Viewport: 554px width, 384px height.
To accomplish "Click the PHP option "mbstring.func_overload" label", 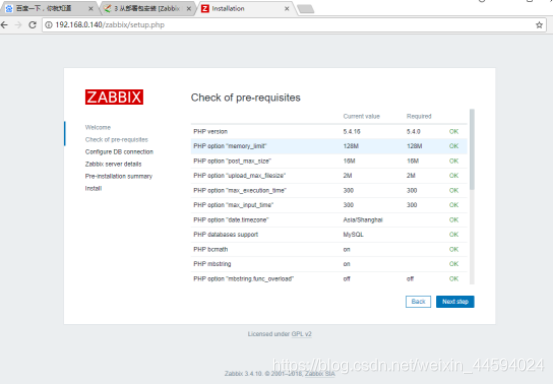I will pyautogui.click(x=244, y=279).
